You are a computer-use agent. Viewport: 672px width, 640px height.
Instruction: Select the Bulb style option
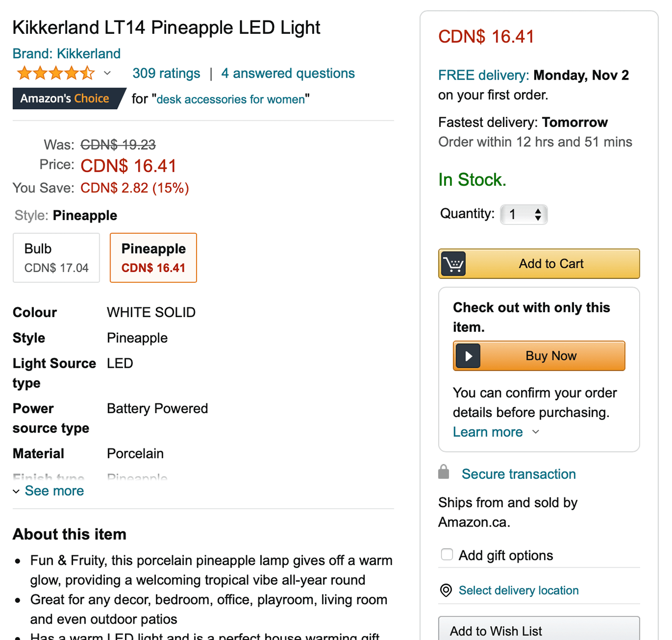[56, 258]
